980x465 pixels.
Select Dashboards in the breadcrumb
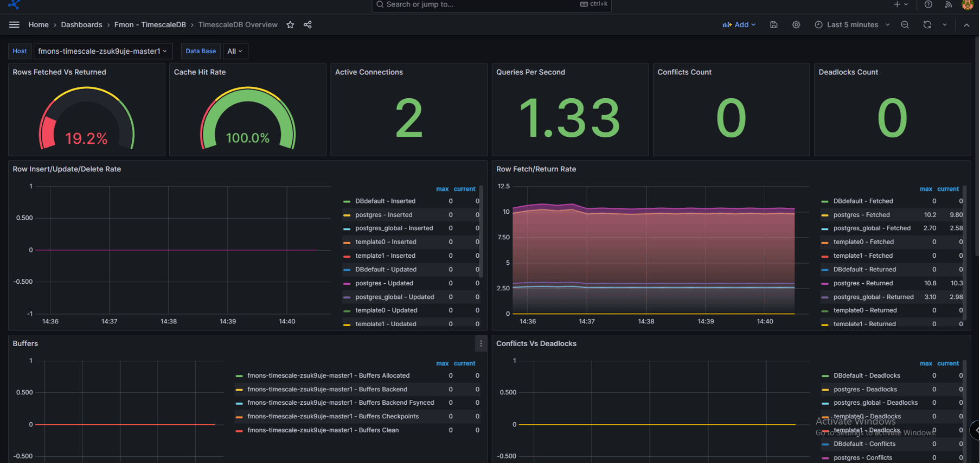pos(81,25)
